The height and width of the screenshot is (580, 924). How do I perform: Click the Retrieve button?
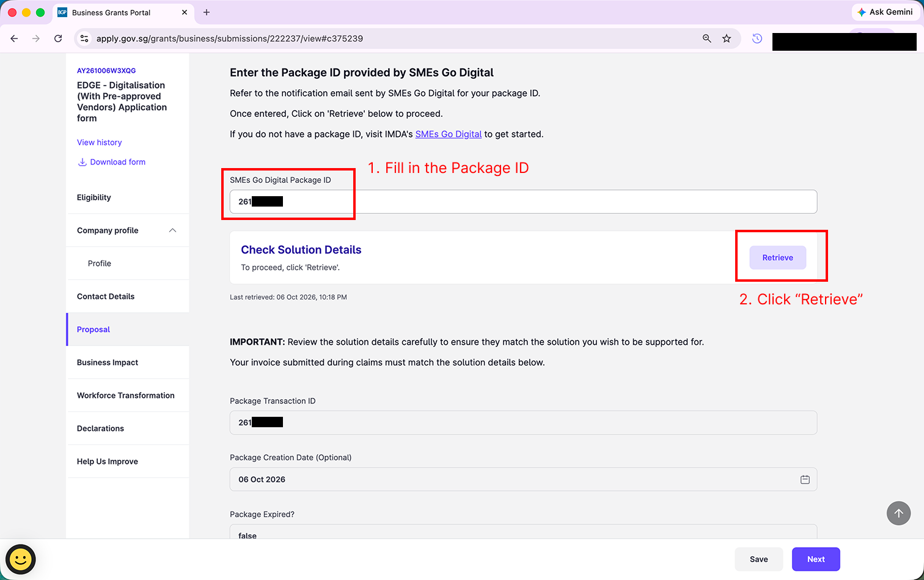[x=778, y=257]
